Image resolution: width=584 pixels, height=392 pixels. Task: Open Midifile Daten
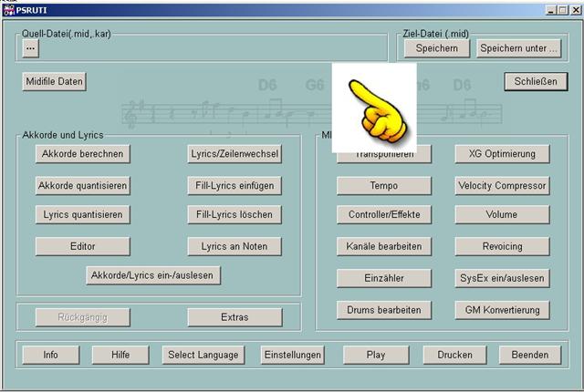coord(54,82)
